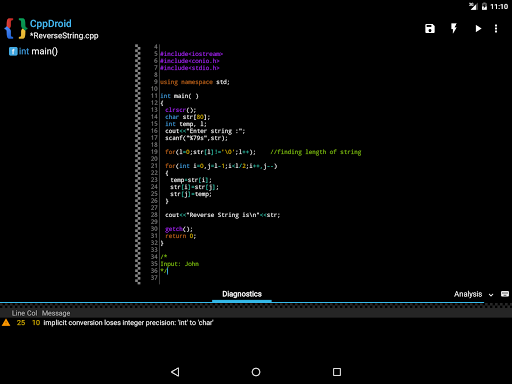Click the chevron arrow next to Analysis
Image resolution: width=512 pixels, height=384 pixels.
491,295
